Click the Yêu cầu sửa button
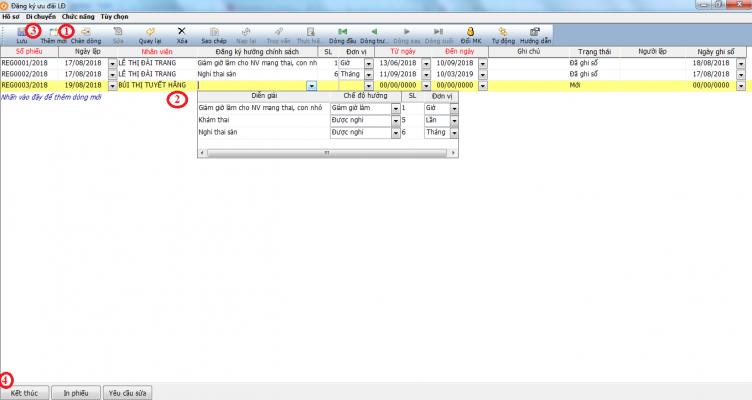 click(128, 393)
